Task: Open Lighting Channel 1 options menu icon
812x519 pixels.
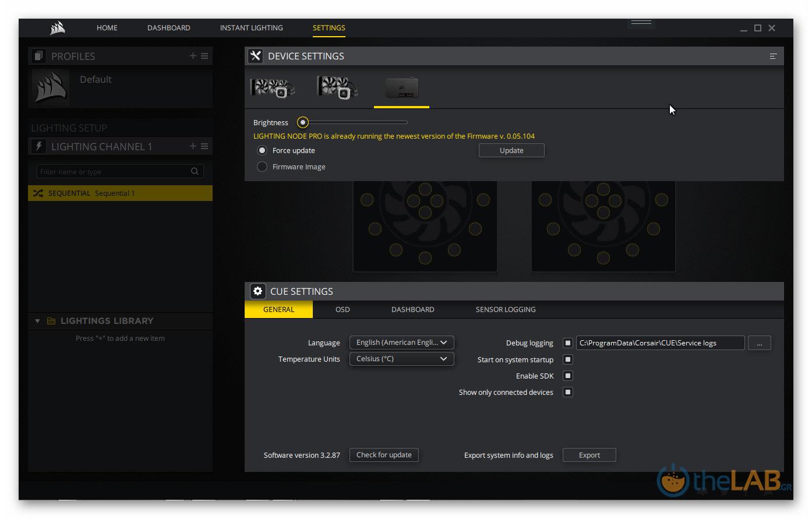Action: [204, 146]
